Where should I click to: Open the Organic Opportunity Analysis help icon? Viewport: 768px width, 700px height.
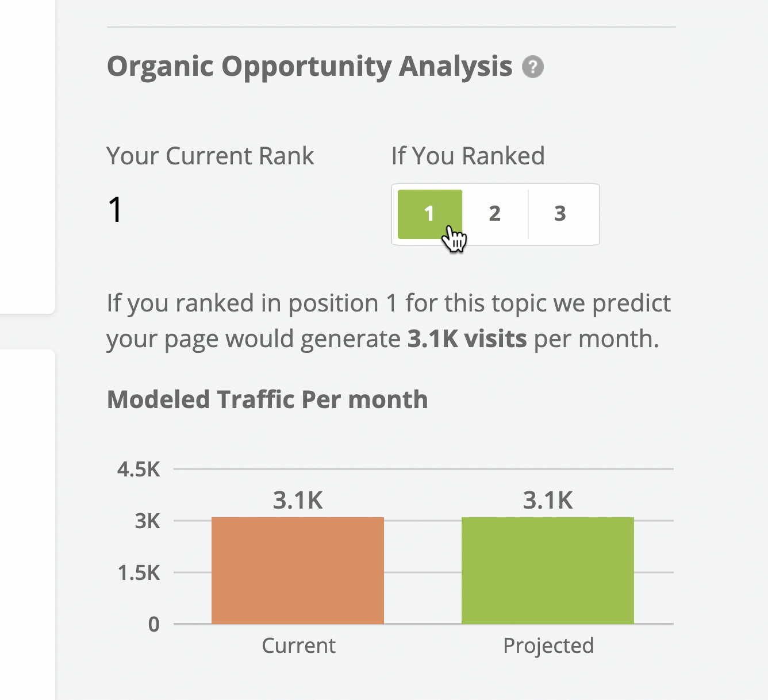tap(533, 67)
